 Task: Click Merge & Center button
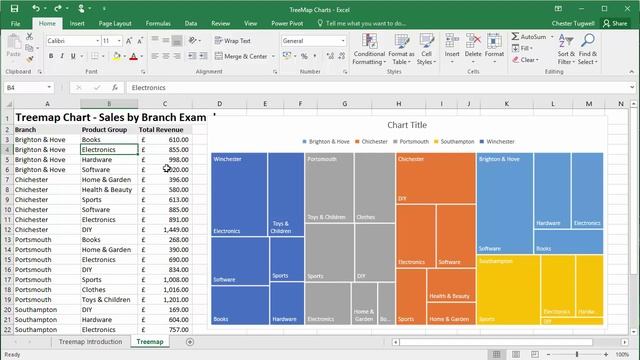click(241, 56)
